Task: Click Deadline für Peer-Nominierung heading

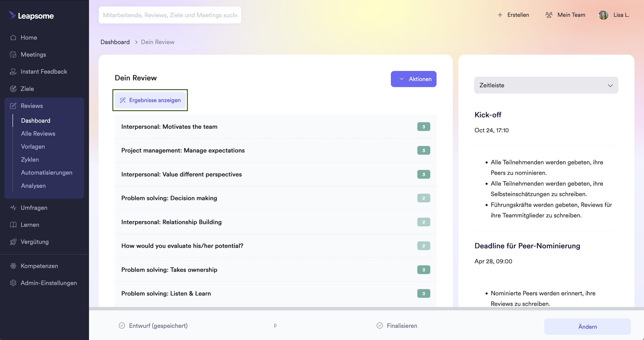Action: (x=527, y=246)
